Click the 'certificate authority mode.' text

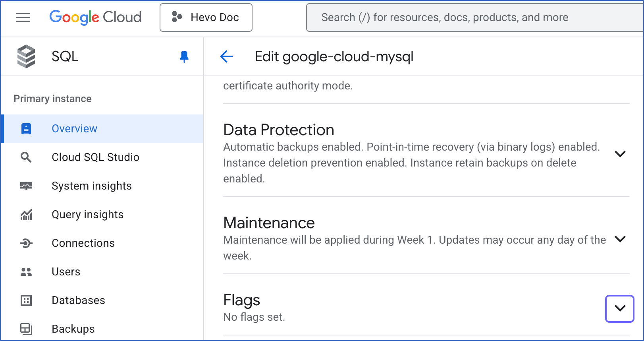(288, 86)
